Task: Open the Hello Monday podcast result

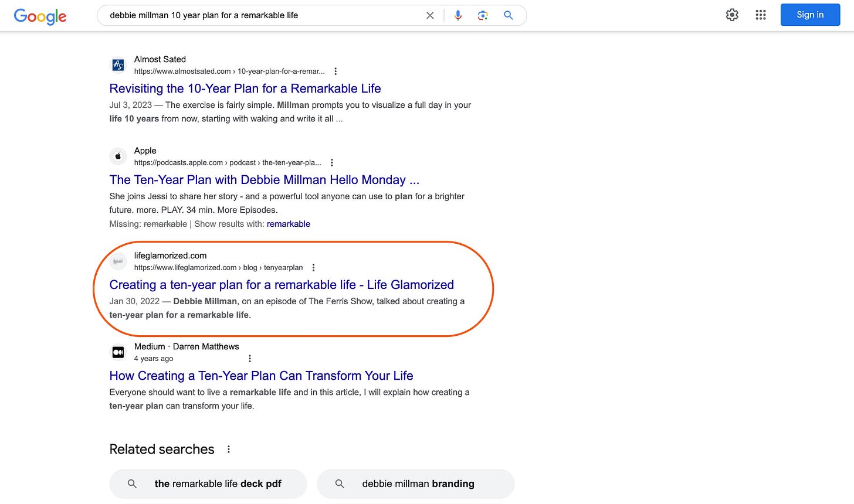Action: 265,179
